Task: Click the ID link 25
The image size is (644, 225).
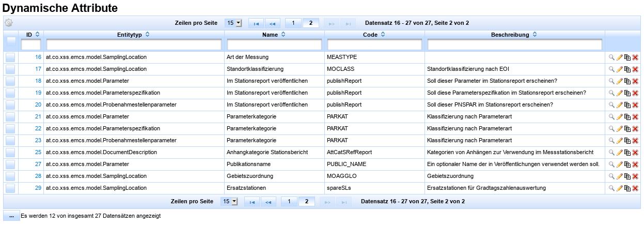Action: pos(38,153)
